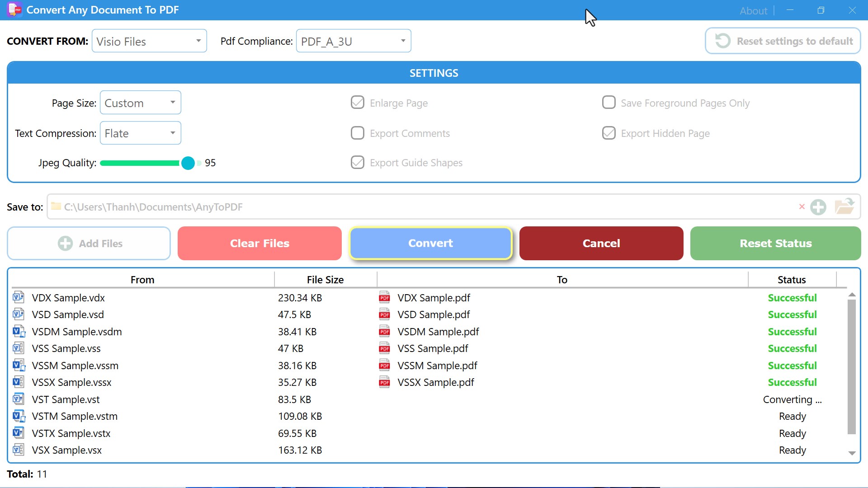
Task: Click the red X to clear save path
Action: (802, 206)
